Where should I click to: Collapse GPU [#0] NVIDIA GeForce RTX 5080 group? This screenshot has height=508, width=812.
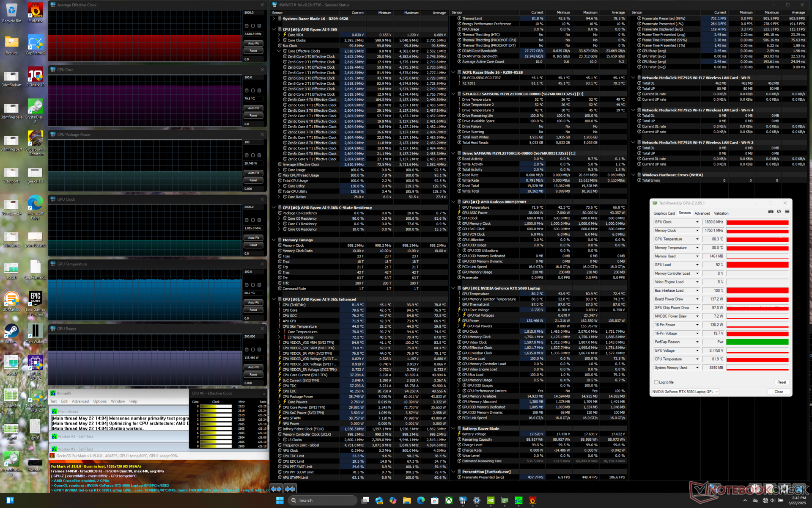click(453, 288)
